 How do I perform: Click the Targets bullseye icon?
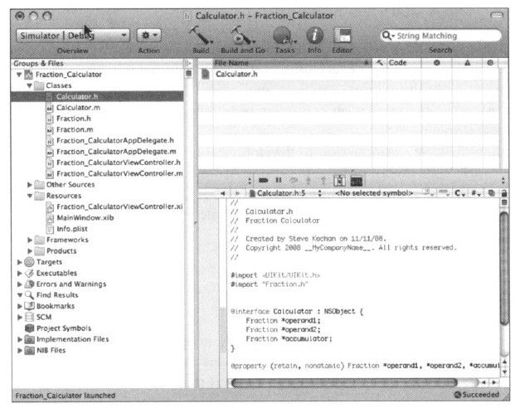click(29, 262)
